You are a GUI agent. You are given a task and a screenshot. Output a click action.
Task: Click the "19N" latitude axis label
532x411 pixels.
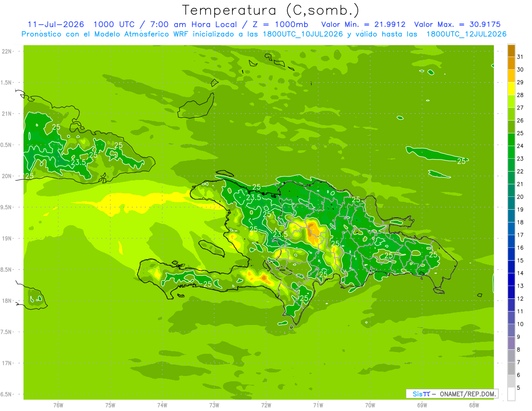(7, 239)
